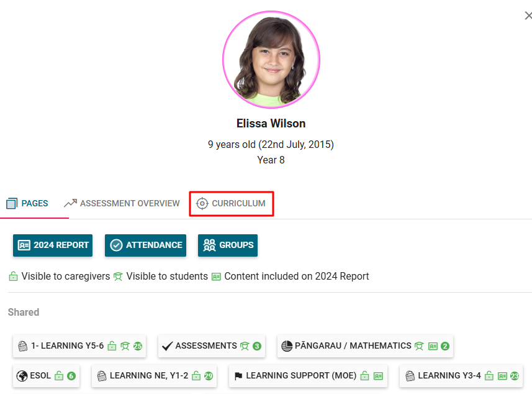
Task: Click the caregiver lock icon on Learning NE, Y1-2
Action: tap(196, 376)
